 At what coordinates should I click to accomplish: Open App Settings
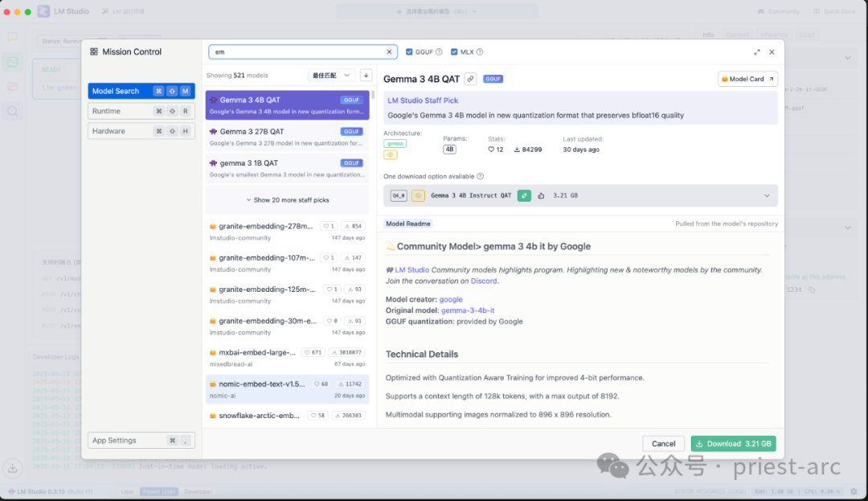point(141,441)
